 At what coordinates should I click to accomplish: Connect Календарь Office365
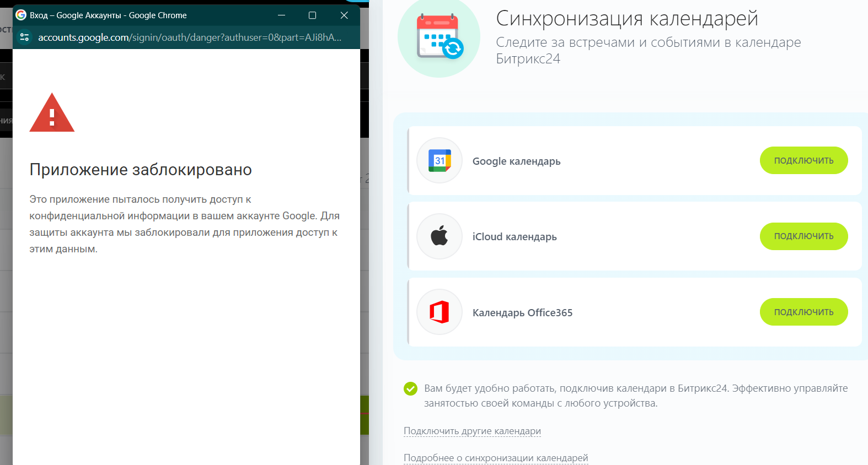click(x=803, y=312)
